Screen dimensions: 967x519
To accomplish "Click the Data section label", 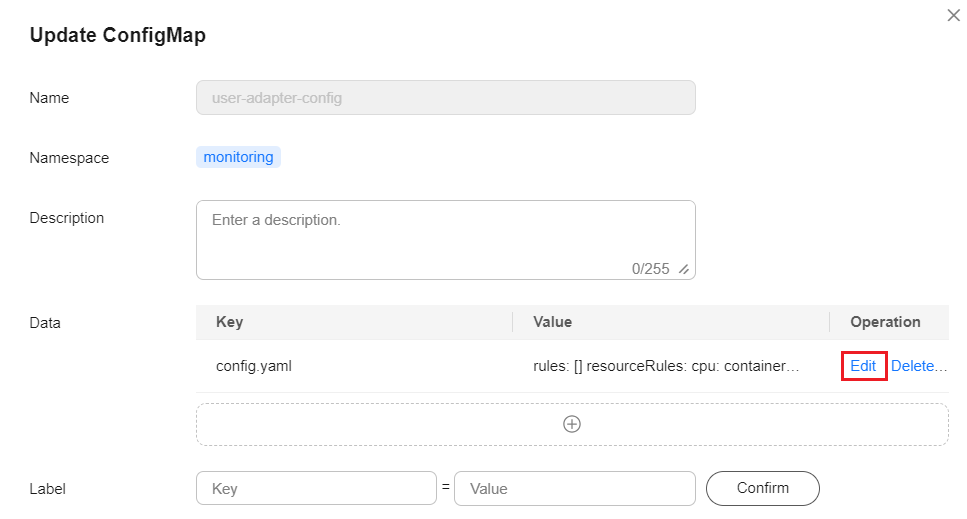I will (x=45, y=323).
